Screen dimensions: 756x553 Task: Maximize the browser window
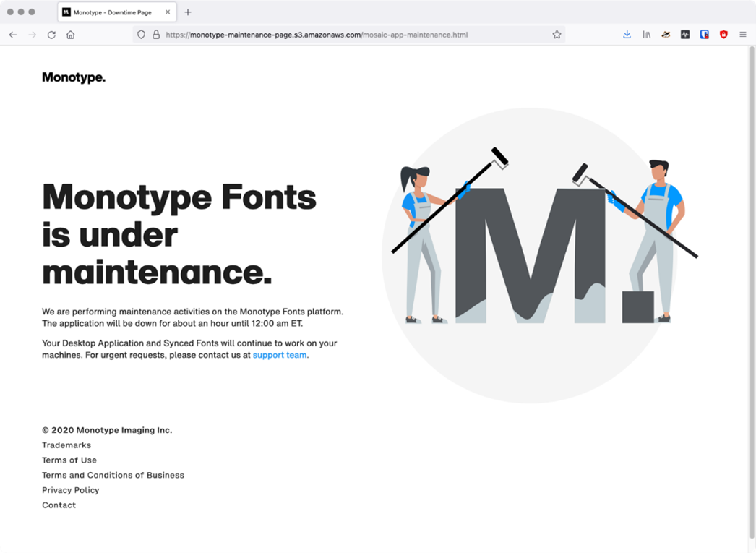[32, 12]
